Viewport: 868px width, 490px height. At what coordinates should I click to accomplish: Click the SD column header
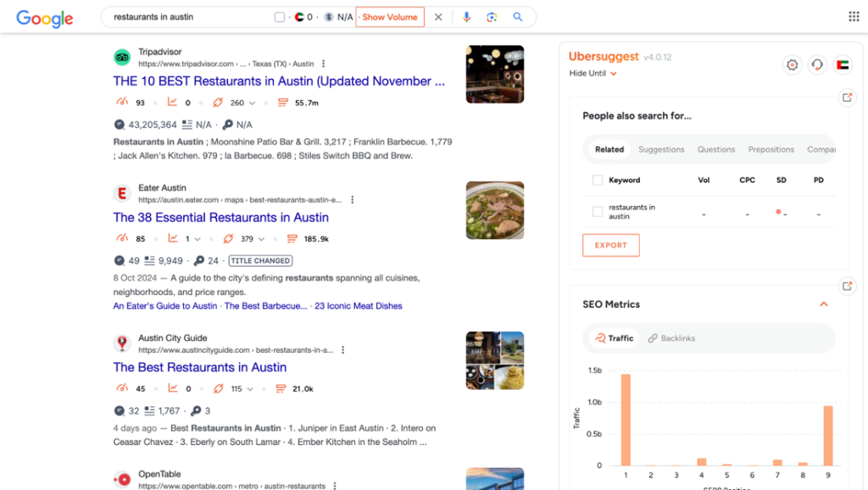click(781, 180)
